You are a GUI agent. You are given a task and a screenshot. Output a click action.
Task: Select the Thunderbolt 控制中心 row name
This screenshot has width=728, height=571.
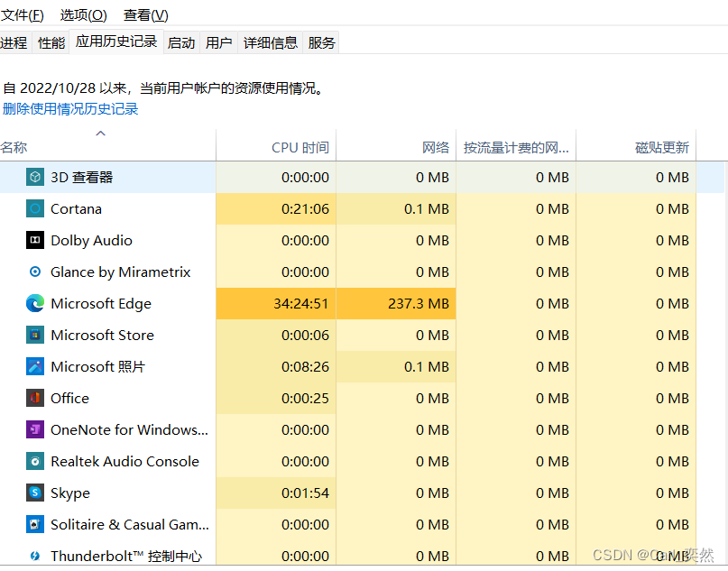pyautogui.click(x=126, y=556)
